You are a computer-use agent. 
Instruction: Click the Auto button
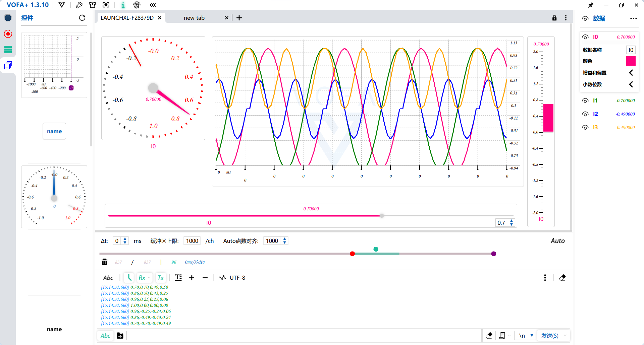point(557,241)
